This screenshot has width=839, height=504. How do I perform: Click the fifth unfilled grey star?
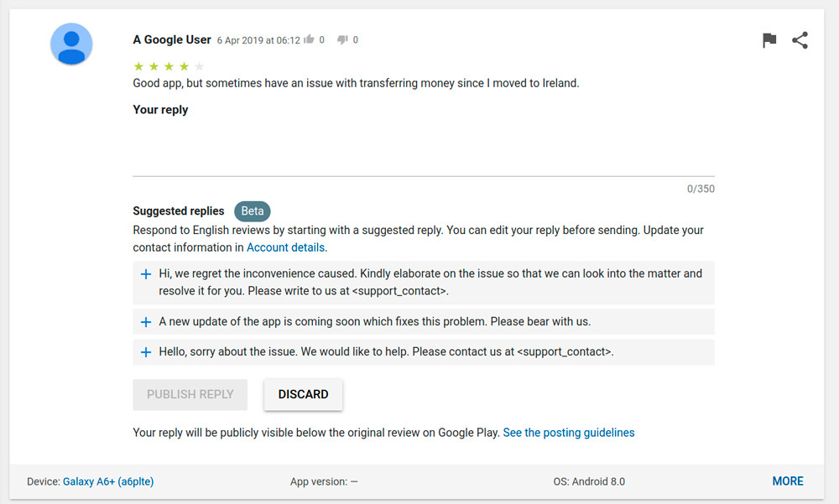click(x=199, y=66)
